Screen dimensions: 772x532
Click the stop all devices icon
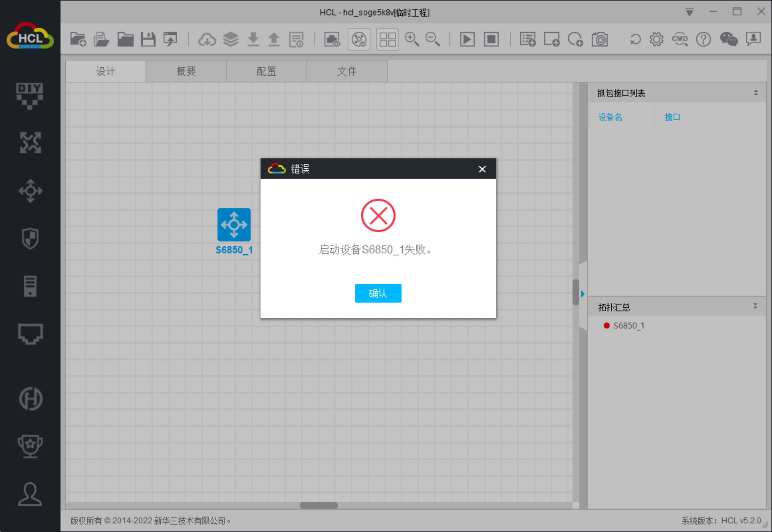(x=491, y=40)
